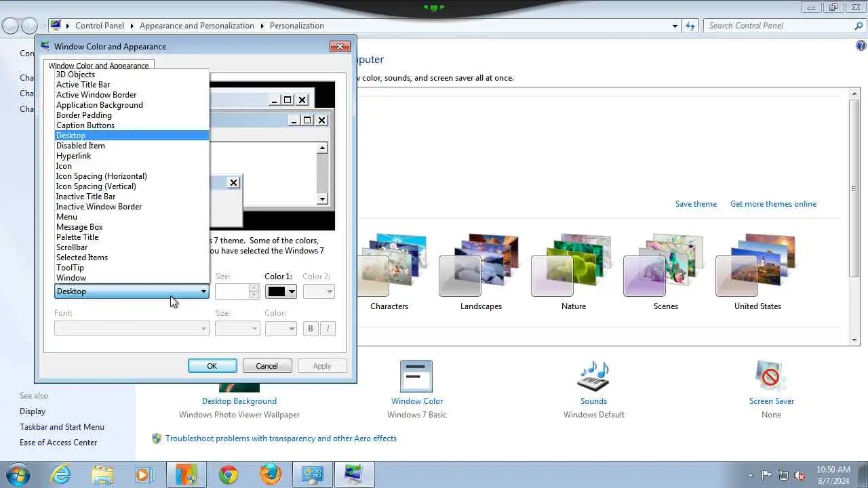Select Window in the item list

[x=132, y=278]
